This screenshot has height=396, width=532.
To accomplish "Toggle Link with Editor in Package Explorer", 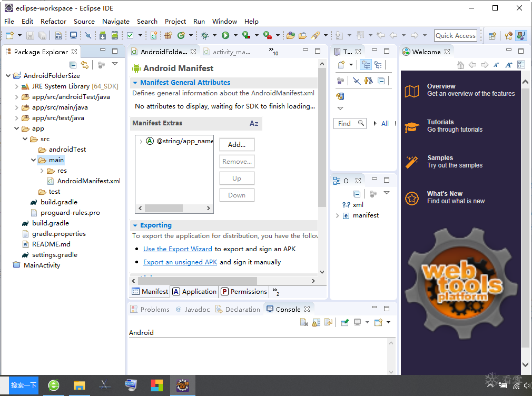I will tap(85, 64).
